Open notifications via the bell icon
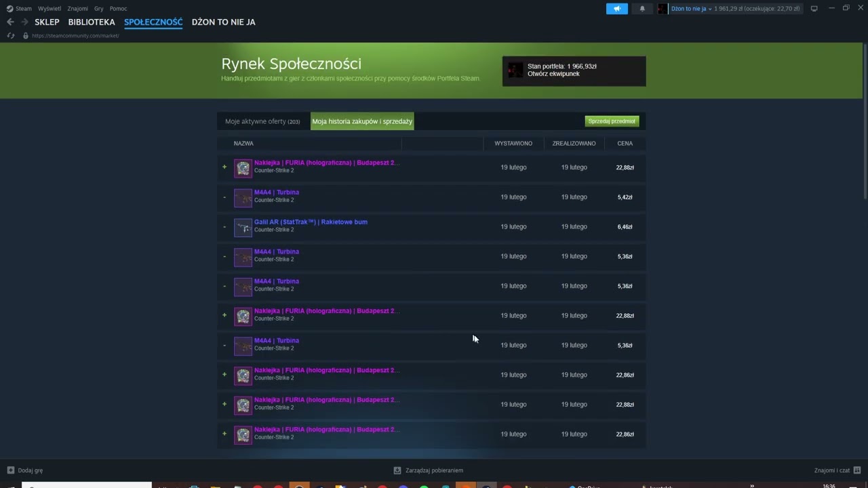 (642, 9)
